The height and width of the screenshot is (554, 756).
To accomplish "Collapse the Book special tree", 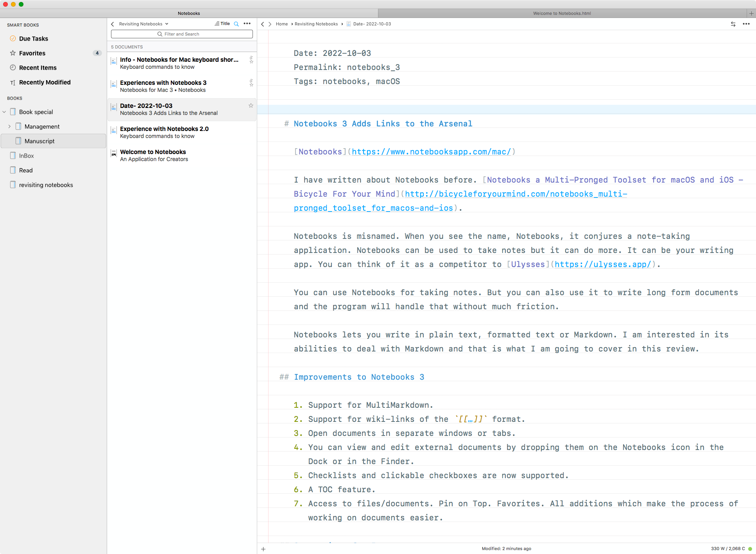I will [x=4, y=112].
